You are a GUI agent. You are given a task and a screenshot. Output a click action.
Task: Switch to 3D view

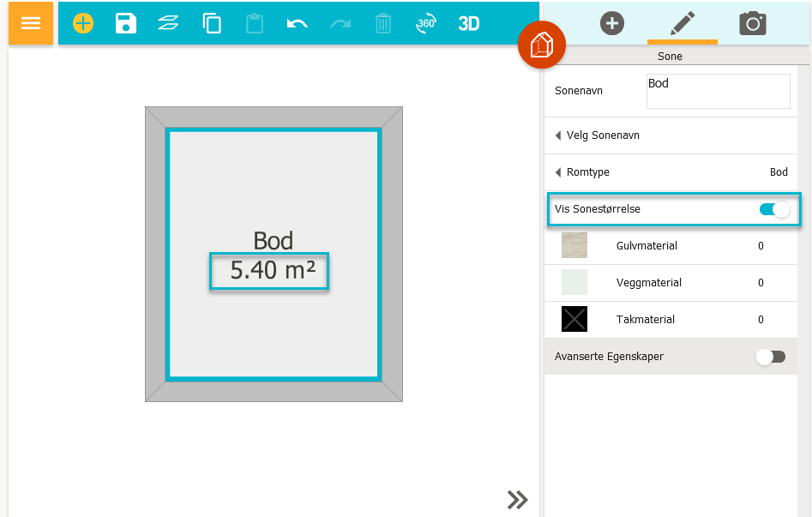click(x=469, y=23)
